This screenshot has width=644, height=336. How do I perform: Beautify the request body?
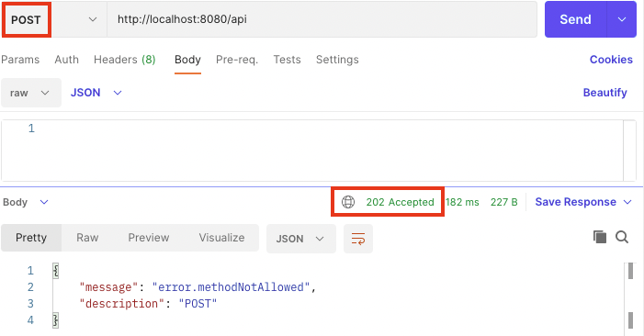[605, 93]
